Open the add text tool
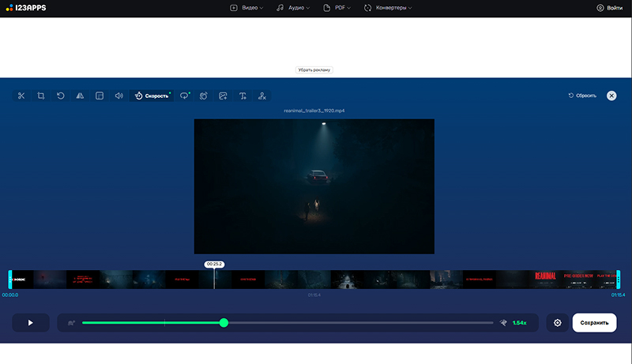The width and height of the screenshot is (632, 364). pos(243,96)
